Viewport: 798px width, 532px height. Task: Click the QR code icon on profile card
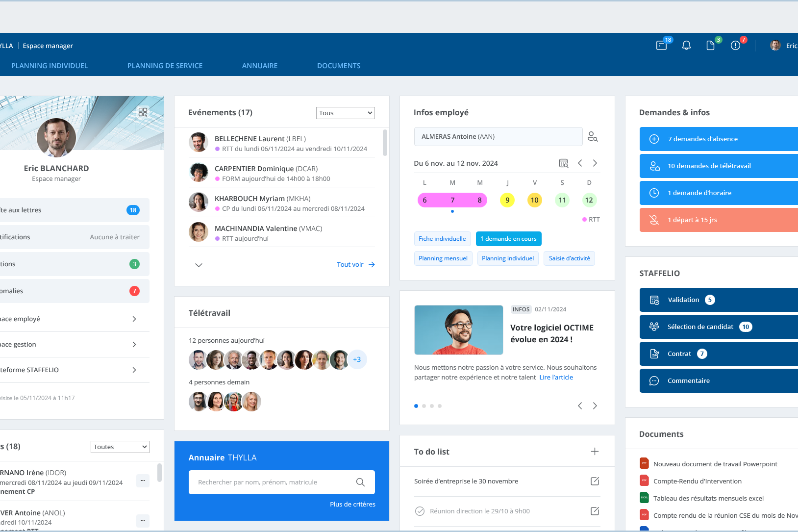coord(143,112)
